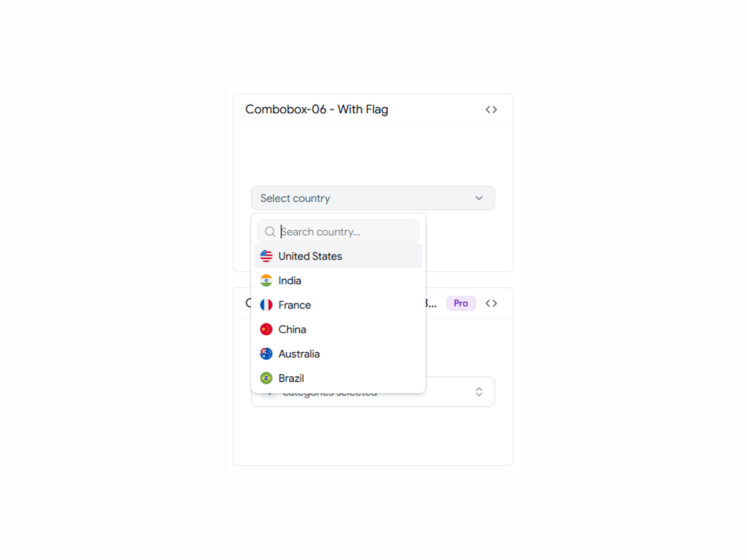Click the Australia flag icon
This screenshot has height=560, width=747.
coord(266,353)
